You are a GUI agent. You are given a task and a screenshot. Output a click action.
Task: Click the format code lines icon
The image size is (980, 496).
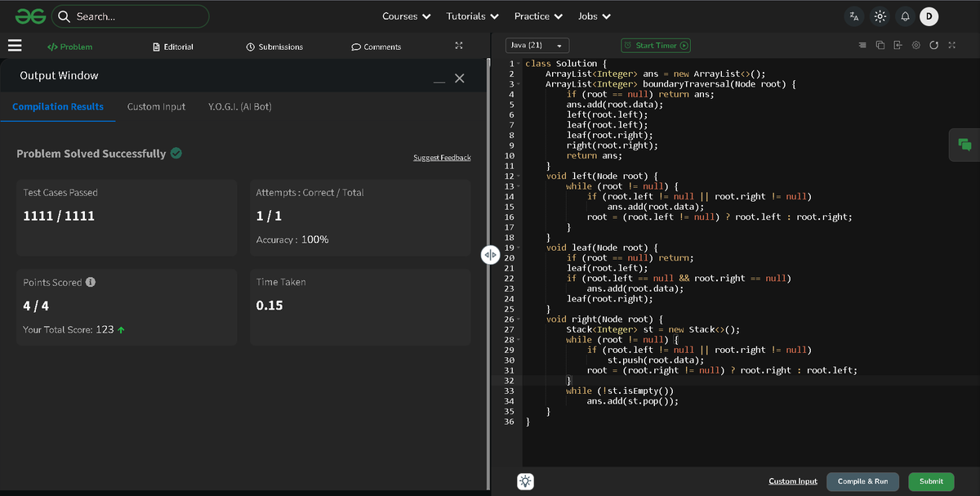(863, 45)
